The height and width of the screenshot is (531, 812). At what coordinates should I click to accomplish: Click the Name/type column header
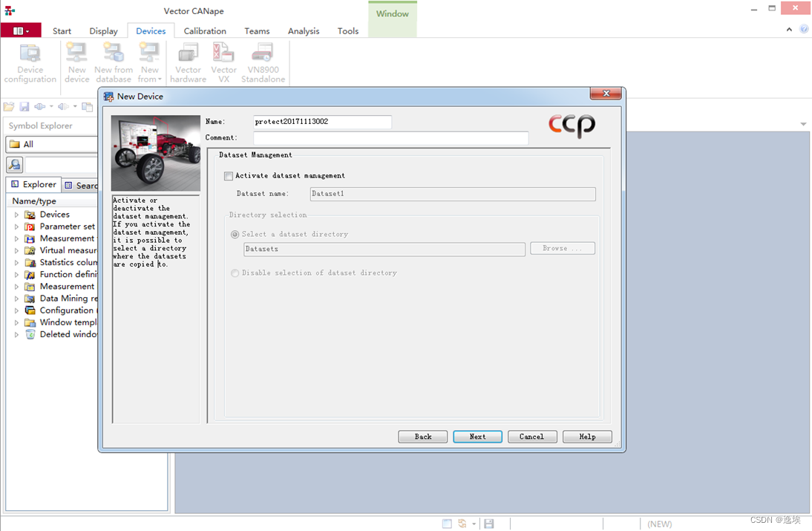click(x=52, y=201)
